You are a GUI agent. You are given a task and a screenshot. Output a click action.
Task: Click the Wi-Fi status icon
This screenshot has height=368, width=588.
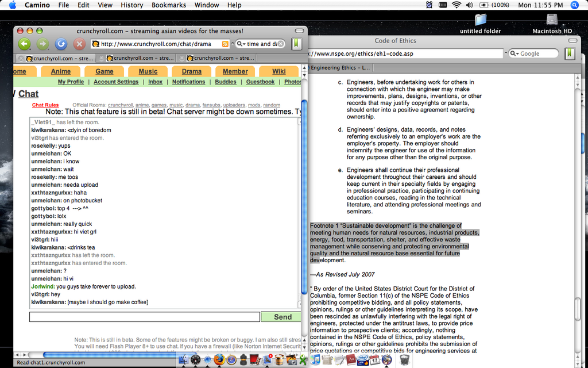(x=457, y=5)
